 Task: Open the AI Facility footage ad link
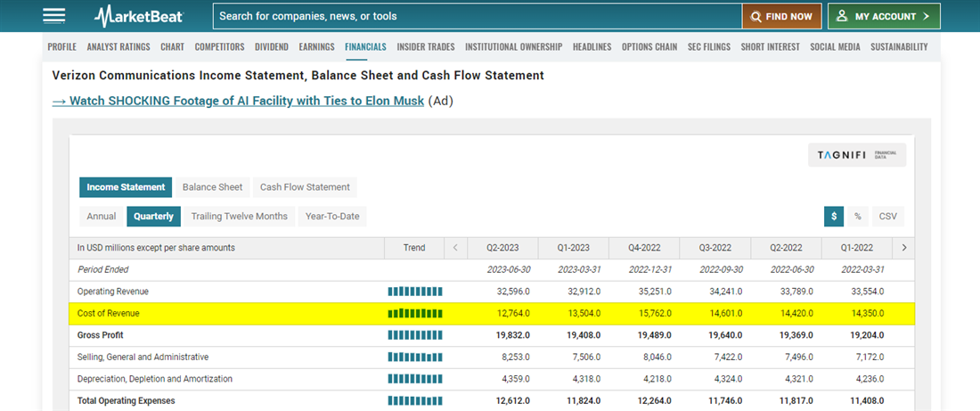click(238, 101)
